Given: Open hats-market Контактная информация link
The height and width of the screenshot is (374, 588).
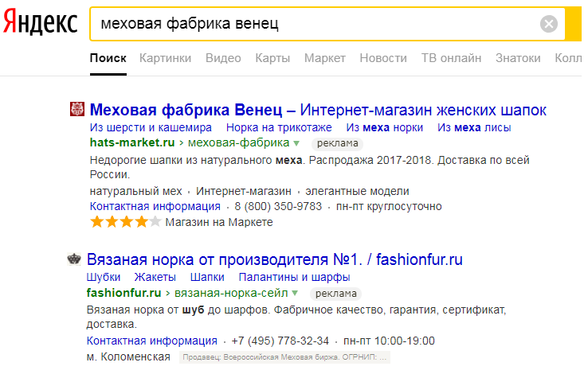Looking at the screenshot, I should pos(155,206).
